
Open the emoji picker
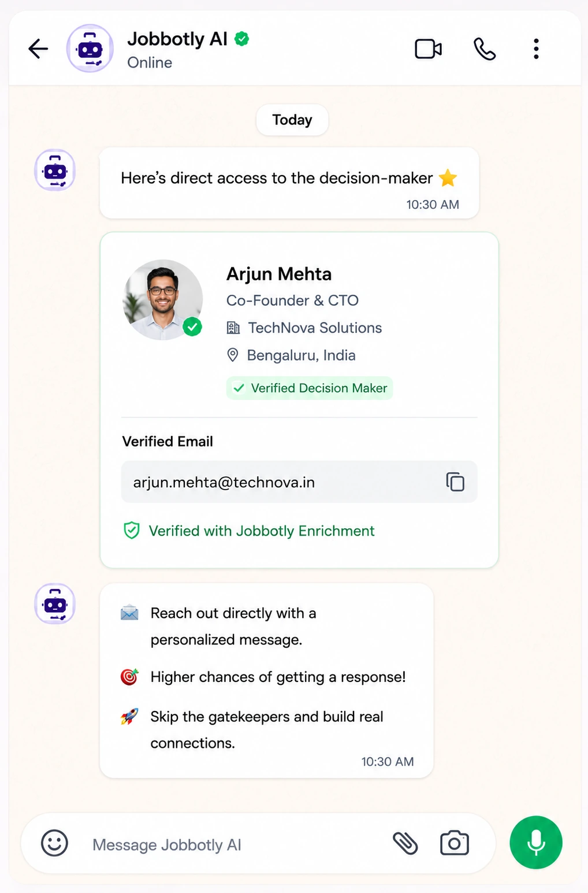coord(54,843)
